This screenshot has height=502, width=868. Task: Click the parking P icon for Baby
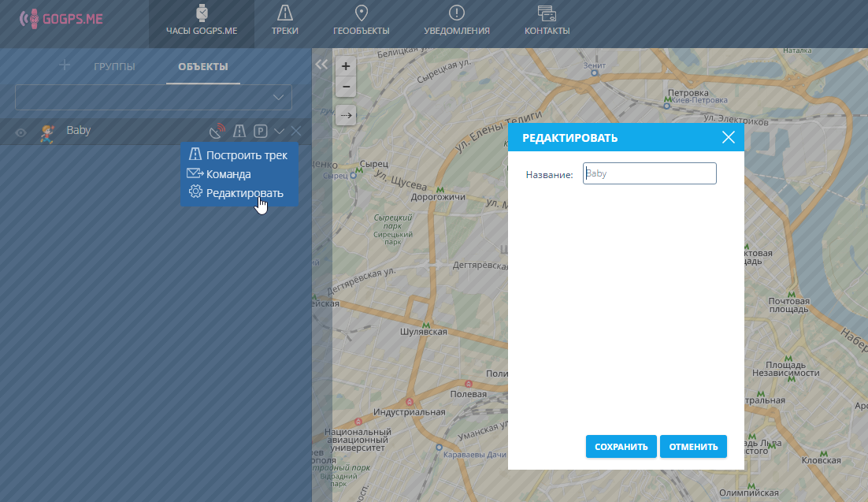coord(260,132)
